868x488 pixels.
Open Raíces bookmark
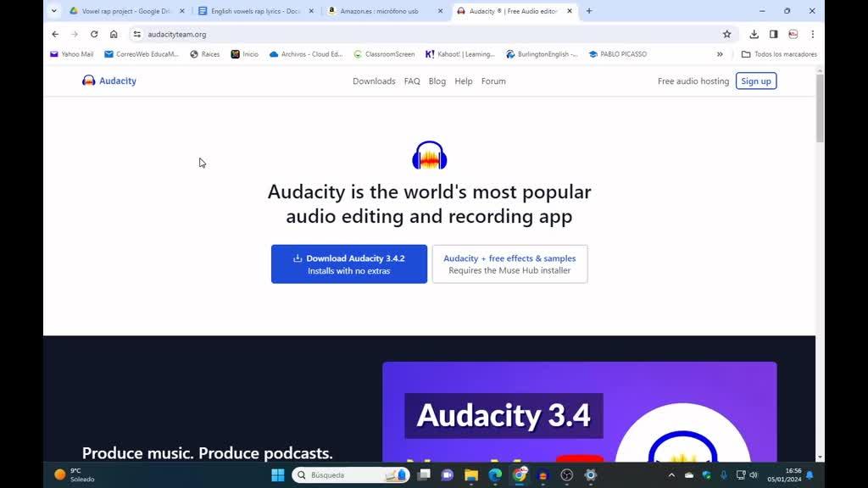(x=204, y=54)
